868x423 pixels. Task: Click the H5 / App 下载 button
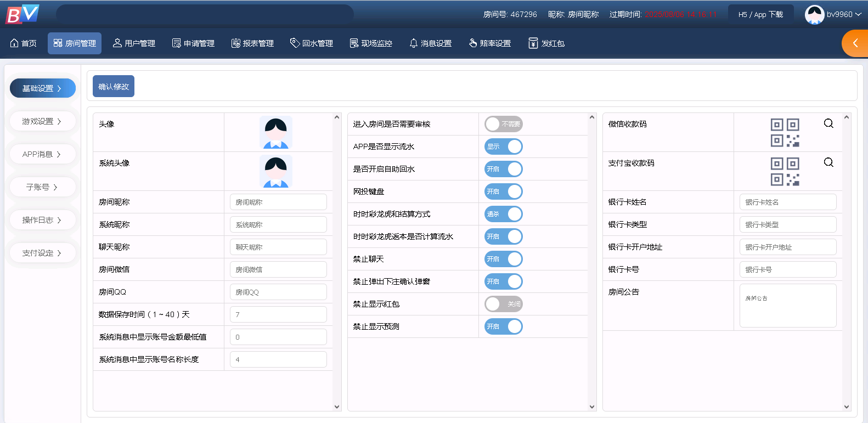[760, 15]
